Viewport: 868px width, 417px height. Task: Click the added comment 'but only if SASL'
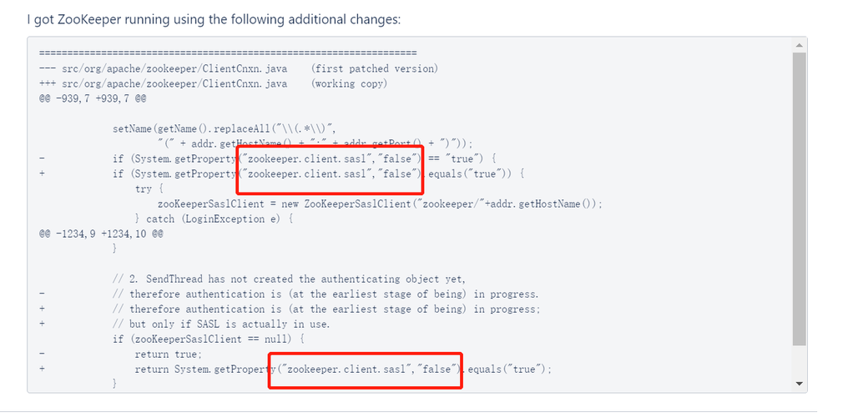point(230,324)
